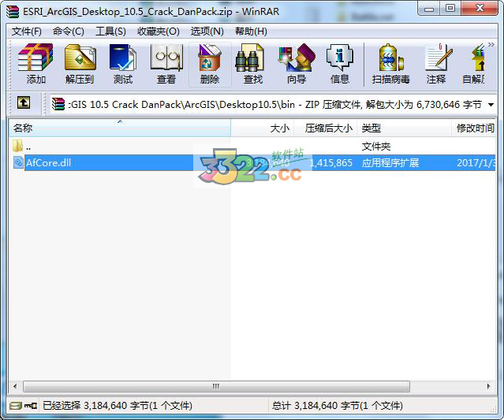Image resolution: width=504 pixels, height=420 pixels.
Task: Open the 文件(F) menu
Action: click(27, 32)
